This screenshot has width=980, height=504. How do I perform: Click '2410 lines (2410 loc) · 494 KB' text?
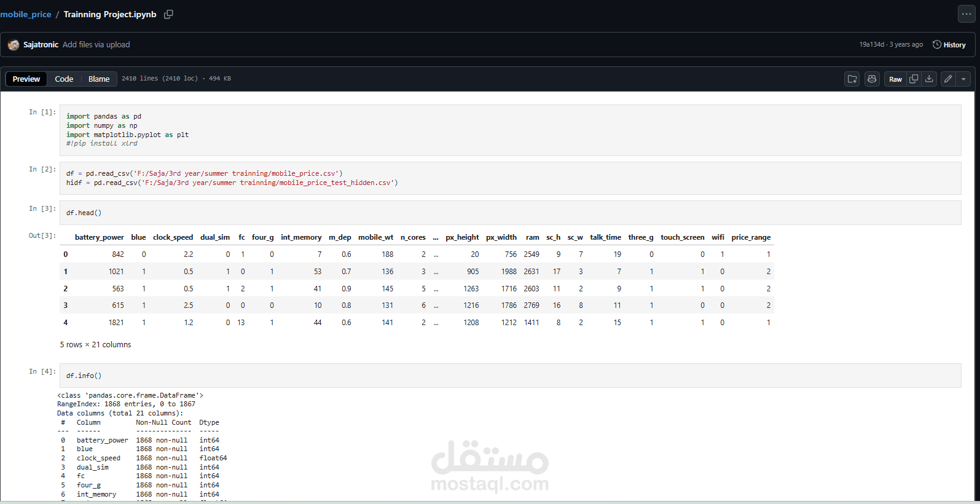tap(176, 79)
